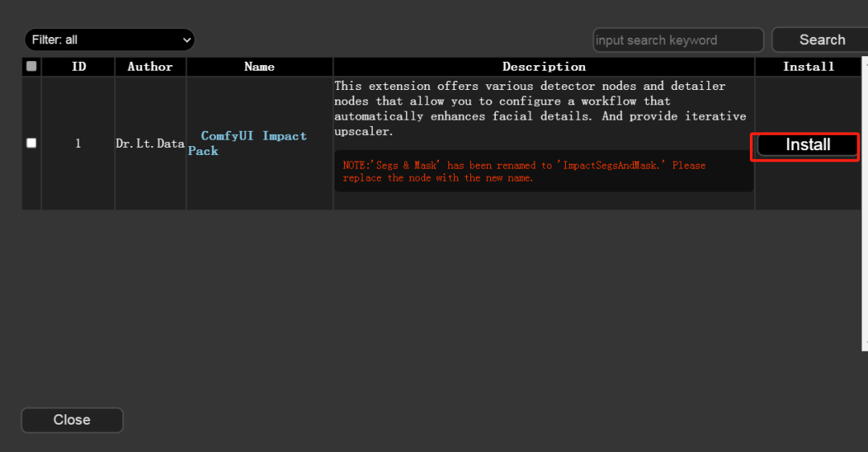
Task: Click the red NOTE about ImpactSegsAndMask
Action: pos(543,172)
